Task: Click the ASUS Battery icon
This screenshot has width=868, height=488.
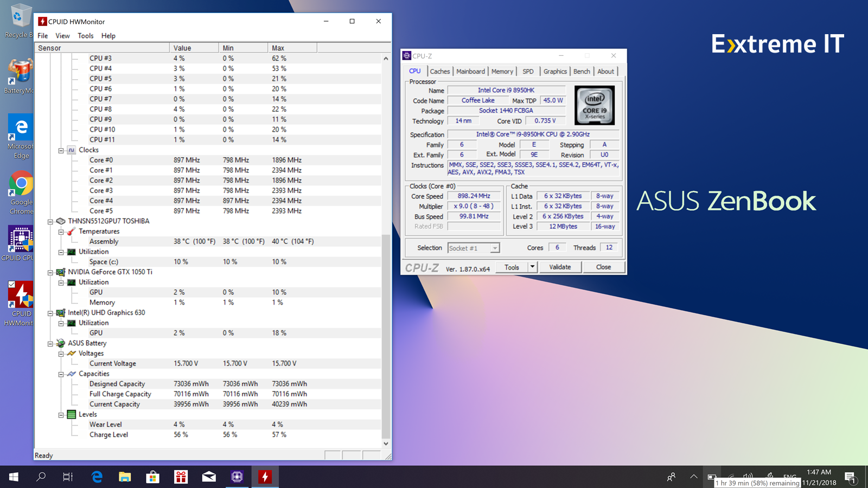Action: pyautogui.click(x=61, y=343)
